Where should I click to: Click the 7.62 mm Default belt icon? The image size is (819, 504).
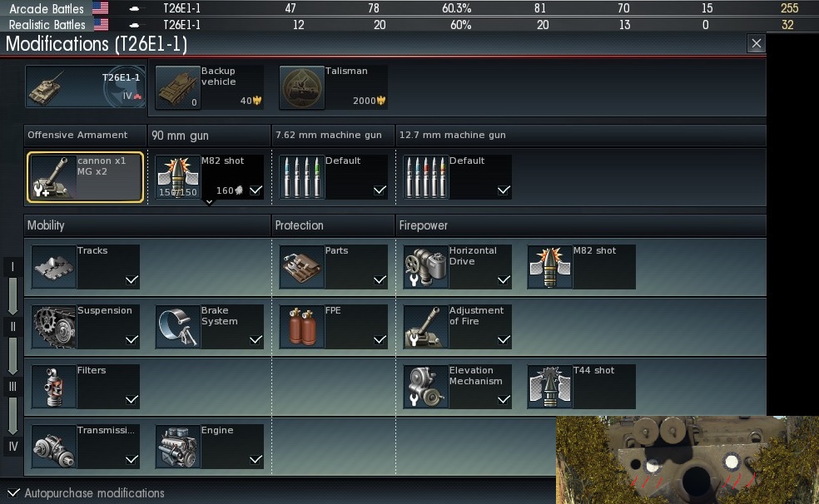click(301, 177)
